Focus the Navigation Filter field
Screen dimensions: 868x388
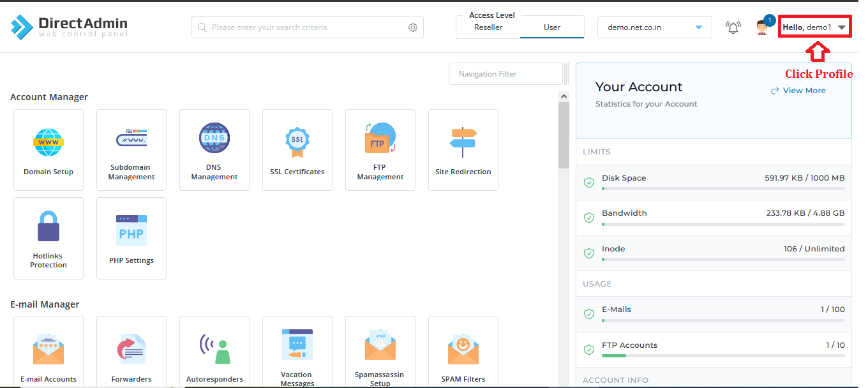(x=505, y=74)
